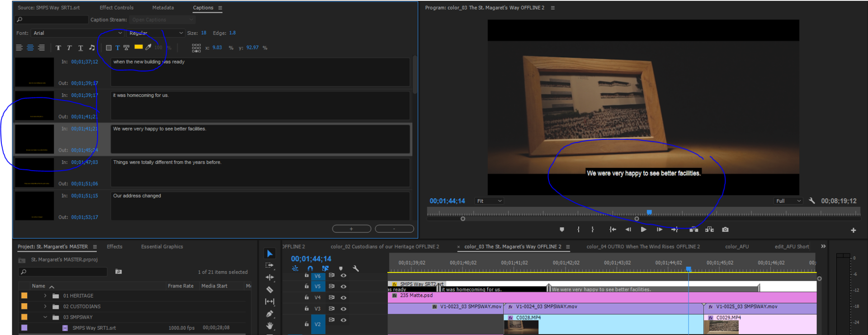The image size is (868, 335).
Task: Click the Captions panel search field
Action: click(x=52, y=19)
